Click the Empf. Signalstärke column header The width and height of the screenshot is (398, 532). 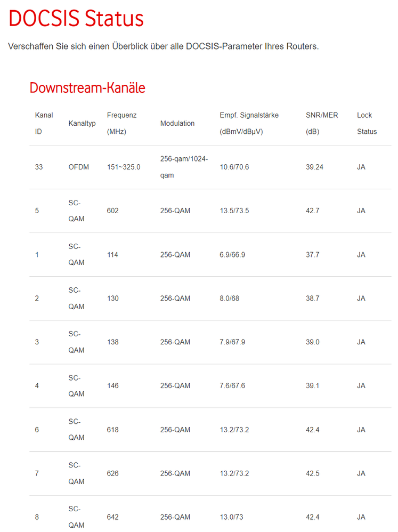tap(249, 123)
